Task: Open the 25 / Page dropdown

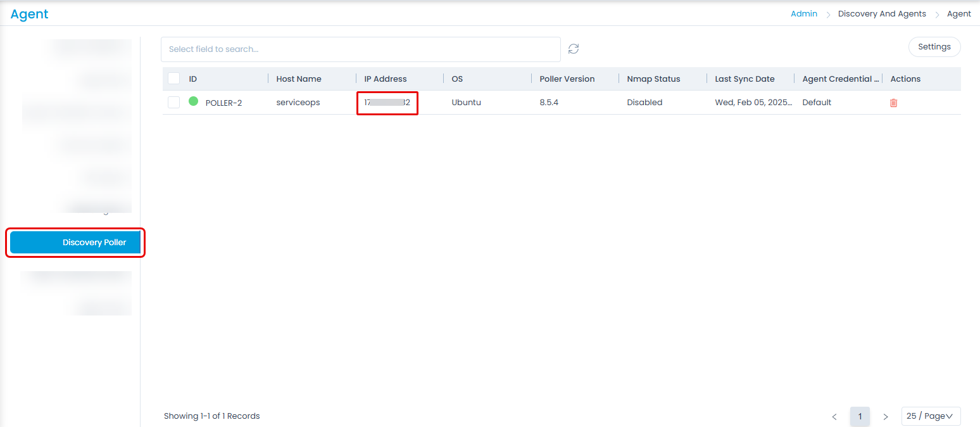Action: click(x=931, y=416)
